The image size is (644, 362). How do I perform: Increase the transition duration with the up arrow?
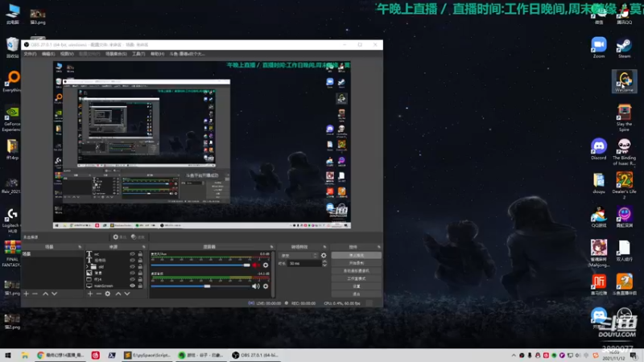tap(324, 261)
